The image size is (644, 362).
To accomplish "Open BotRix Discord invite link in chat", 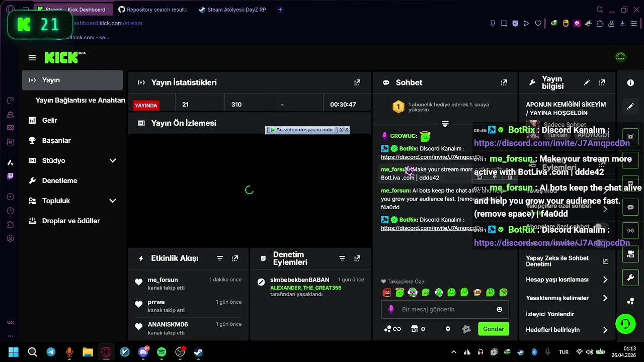I will pyautogui.click(x=427, y=157).
